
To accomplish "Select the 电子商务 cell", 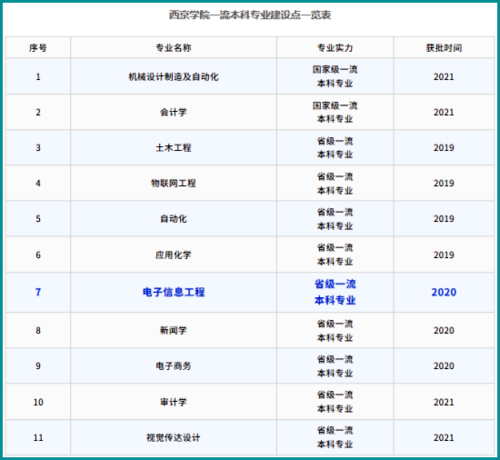I will (173, 366).
